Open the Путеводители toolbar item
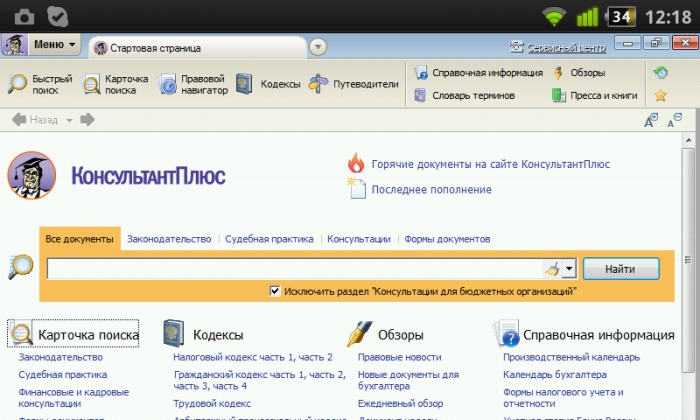Viewport: 700px width, 420px height. coord(354,84)
